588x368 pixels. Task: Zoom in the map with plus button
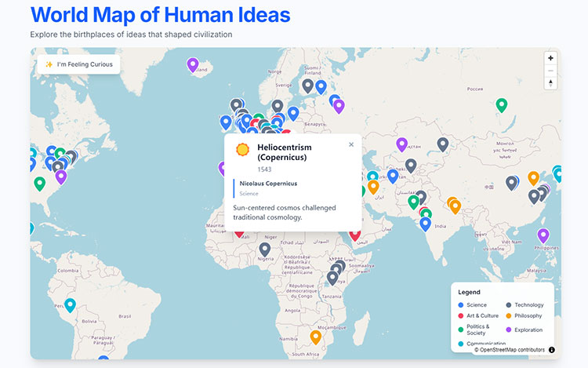coord(550,58)
